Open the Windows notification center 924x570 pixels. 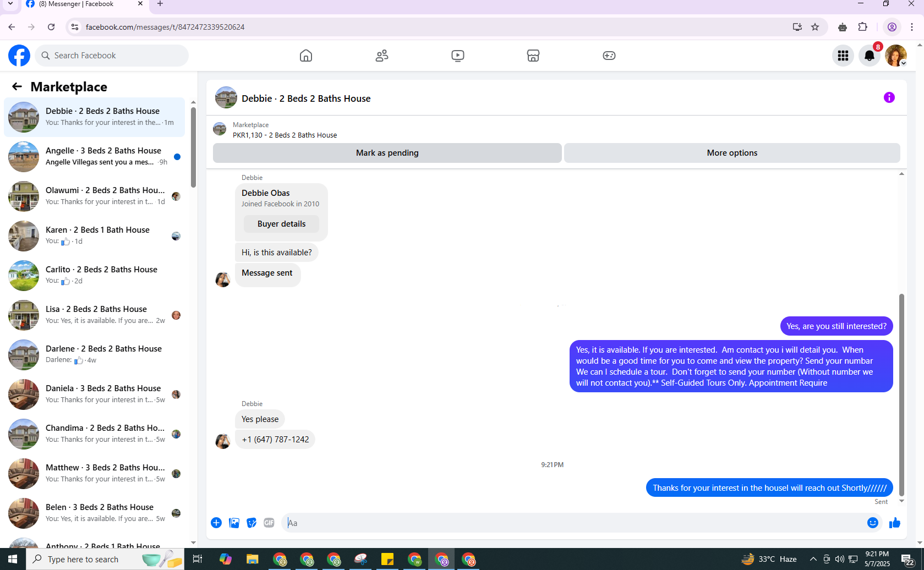click(909, 560)
